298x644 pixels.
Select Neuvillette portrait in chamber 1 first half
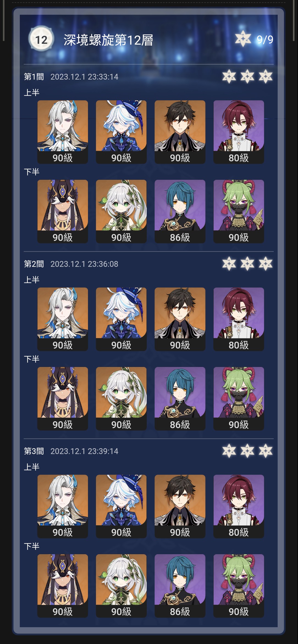click(x=63, y=132)
